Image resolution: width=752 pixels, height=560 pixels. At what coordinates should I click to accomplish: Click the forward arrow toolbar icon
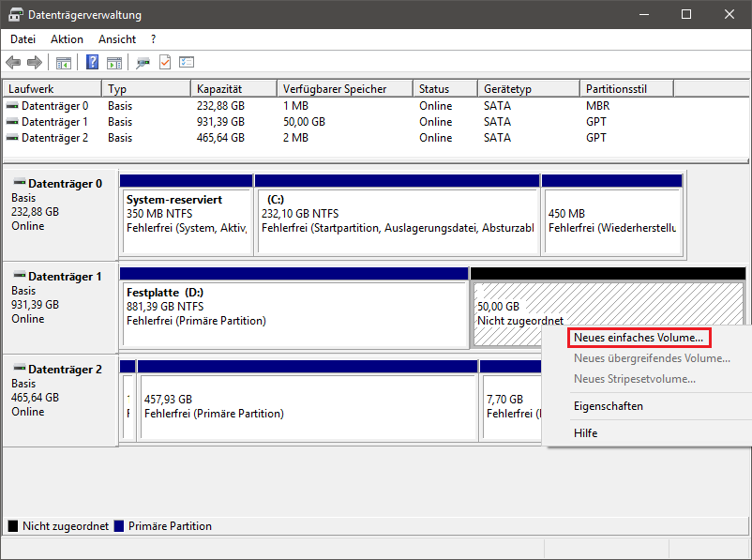(x=35, y=63)
